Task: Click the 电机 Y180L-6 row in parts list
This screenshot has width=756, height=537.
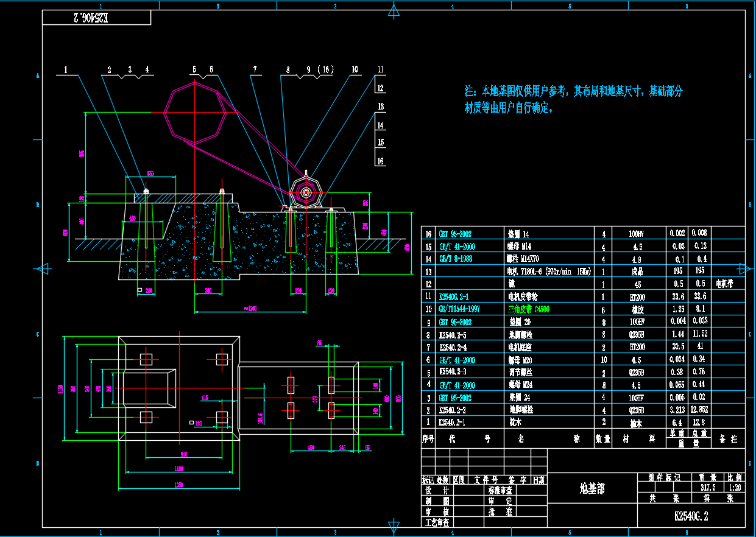Action: coord(548,272)
